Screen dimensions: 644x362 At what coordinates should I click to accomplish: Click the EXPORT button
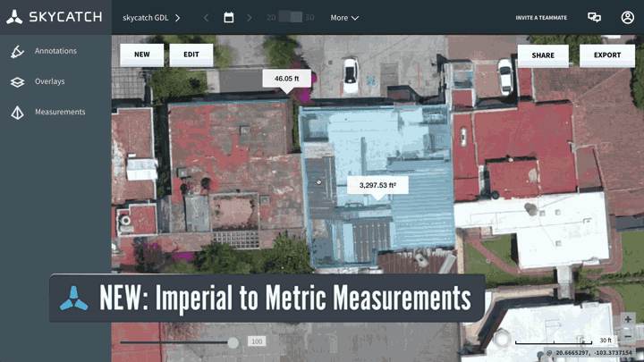(x=607, y=55)
